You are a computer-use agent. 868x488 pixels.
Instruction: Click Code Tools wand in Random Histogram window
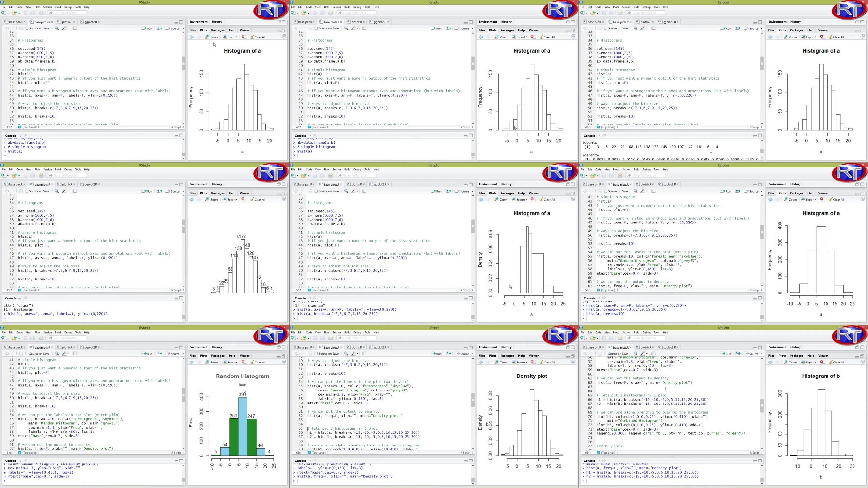click(64, 354)
